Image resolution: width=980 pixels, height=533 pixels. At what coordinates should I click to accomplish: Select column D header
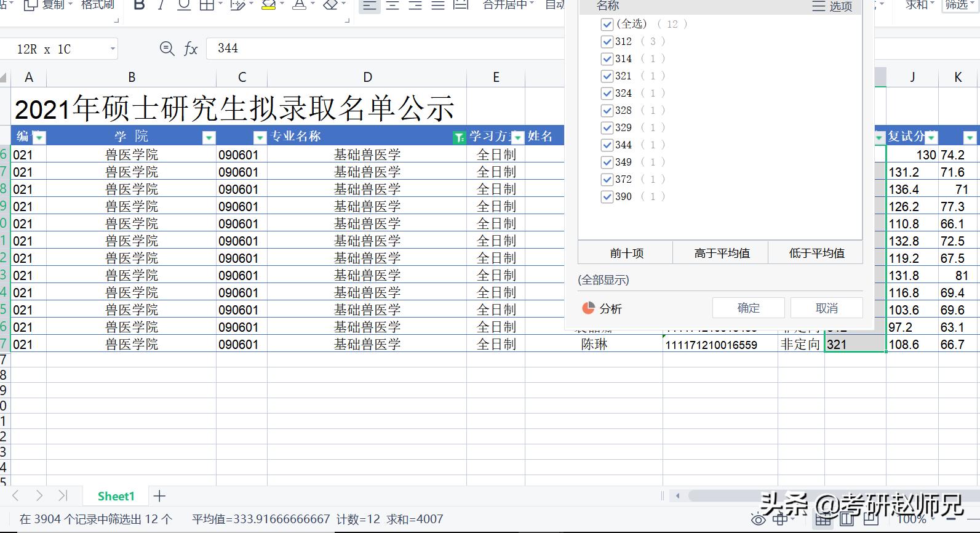point(367,78)
